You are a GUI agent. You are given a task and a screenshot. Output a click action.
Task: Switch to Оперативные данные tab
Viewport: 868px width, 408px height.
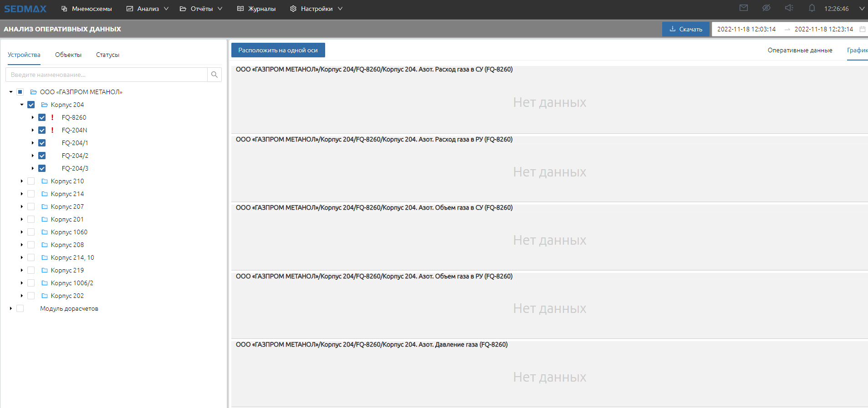[x=800, y=50]
